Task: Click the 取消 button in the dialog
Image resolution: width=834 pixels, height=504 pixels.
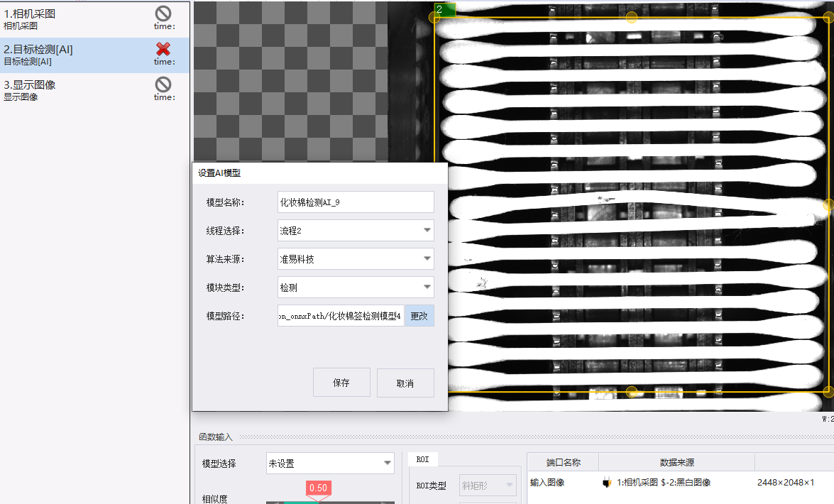Action: (405, 383)
